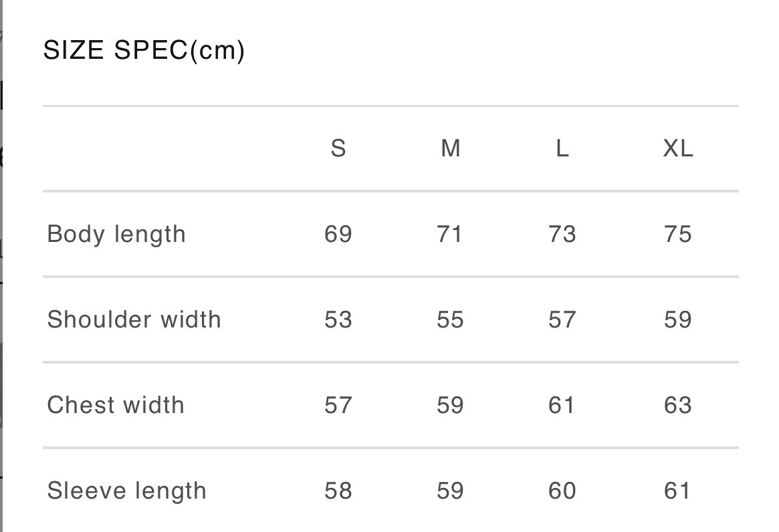Click Shoulder width value for size XL
This screenshot has height=532, width=779.
click(x=677, y=319)
